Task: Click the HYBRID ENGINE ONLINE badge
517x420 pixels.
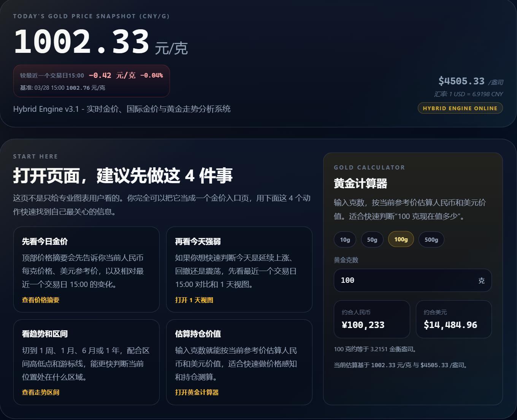Action: coord(460,108)
